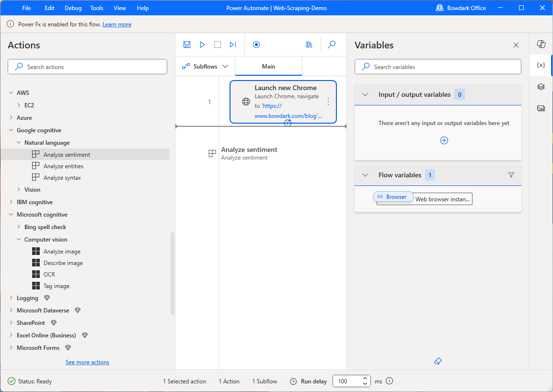Screen dimensions: 553x392
Task: Select the Browser flow variable chip
Action: [x=393, y=197]
